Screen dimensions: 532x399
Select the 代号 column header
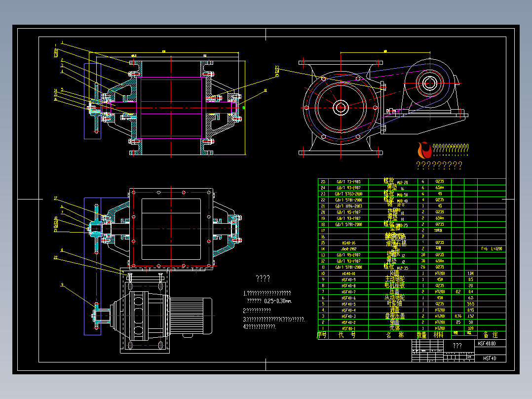(347, 335)
